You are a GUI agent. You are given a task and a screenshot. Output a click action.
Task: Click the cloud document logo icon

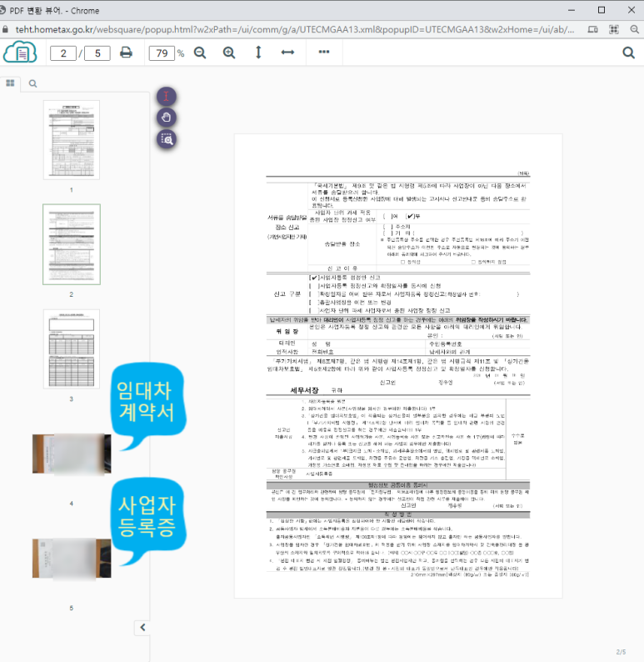[20, 53]
